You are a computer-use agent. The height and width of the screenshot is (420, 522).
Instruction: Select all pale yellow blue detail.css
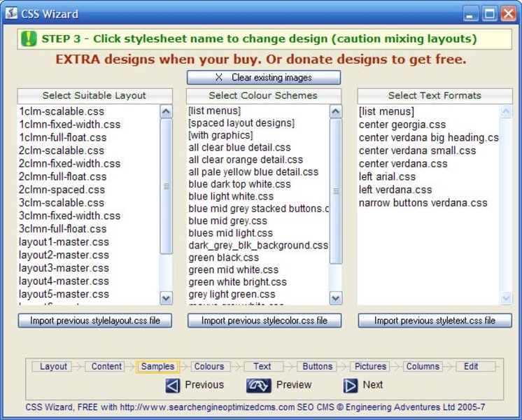pos(254,172)
